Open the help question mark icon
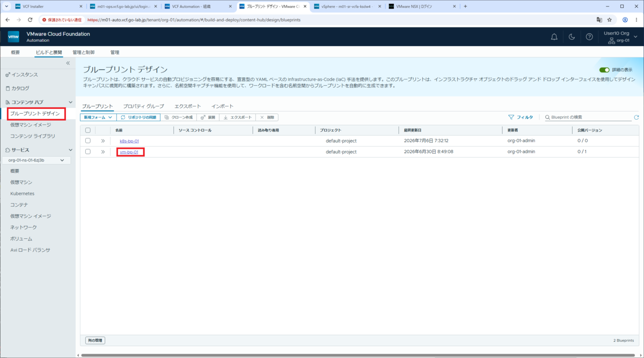Screen dimensions: 644x358 [x=589, y=36]
